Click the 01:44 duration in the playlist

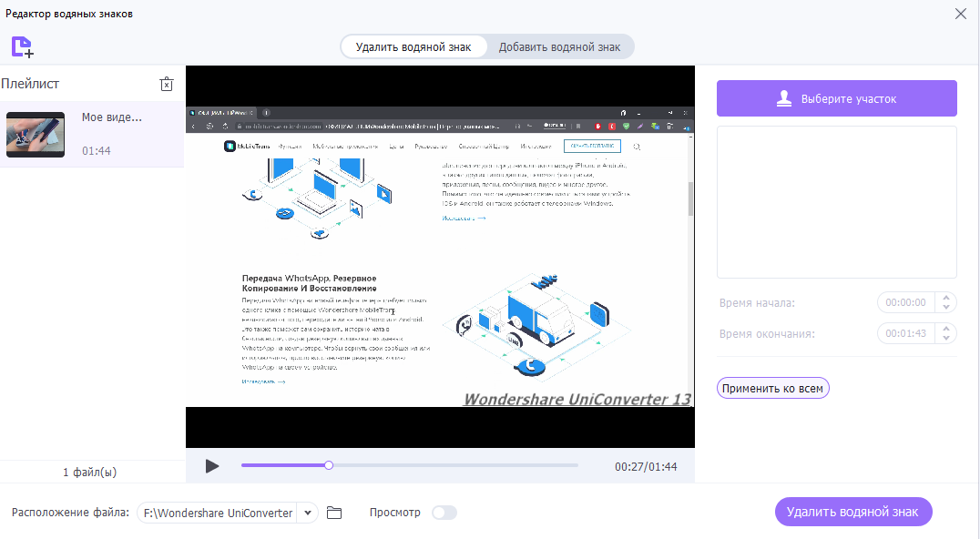tap(97, 150)
